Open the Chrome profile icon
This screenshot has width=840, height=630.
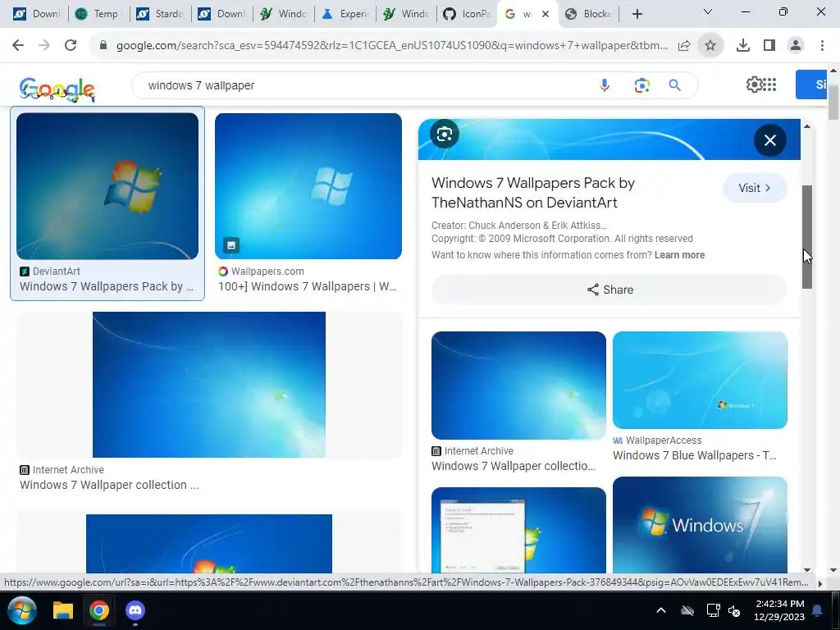(796, 46)
